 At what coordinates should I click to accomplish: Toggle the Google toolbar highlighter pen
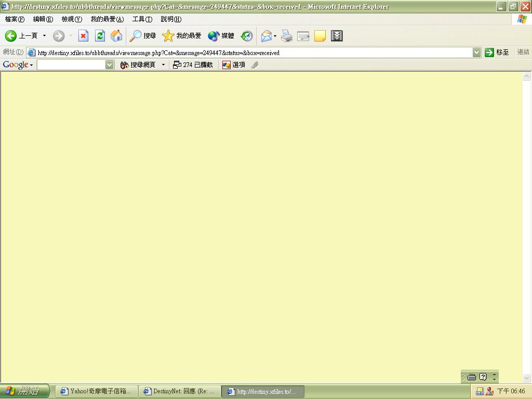point(255,65)
